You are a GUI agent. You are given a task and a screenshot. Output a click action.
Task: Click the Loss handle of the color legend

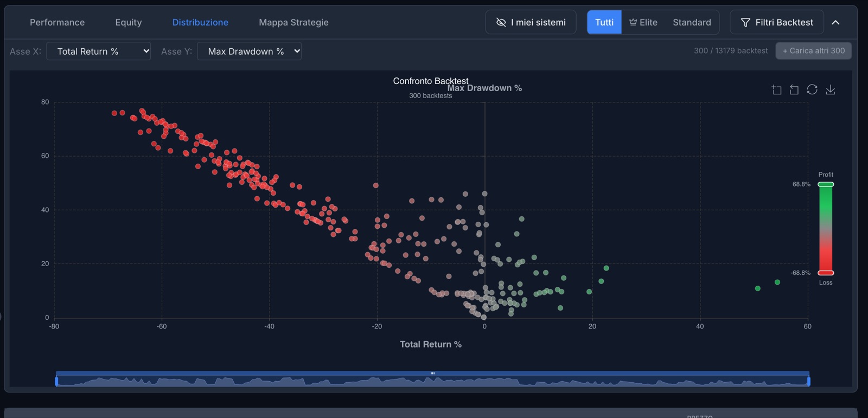coord(826,273)
